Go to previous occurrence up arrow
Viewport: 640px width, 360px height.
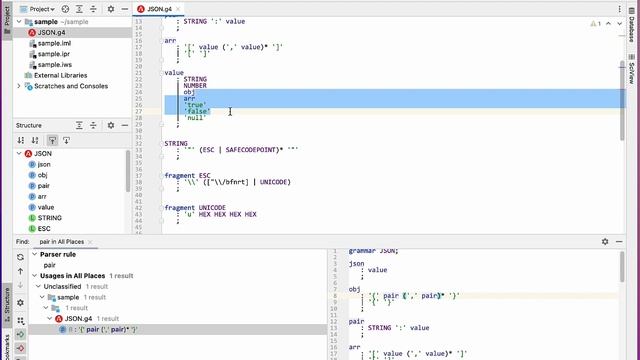point(20,271)
